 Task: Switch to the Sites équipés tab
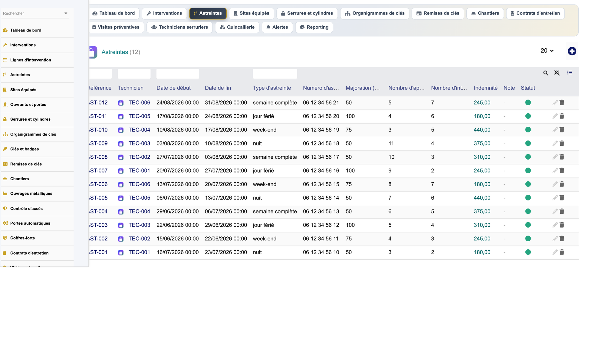click(252, 13)
